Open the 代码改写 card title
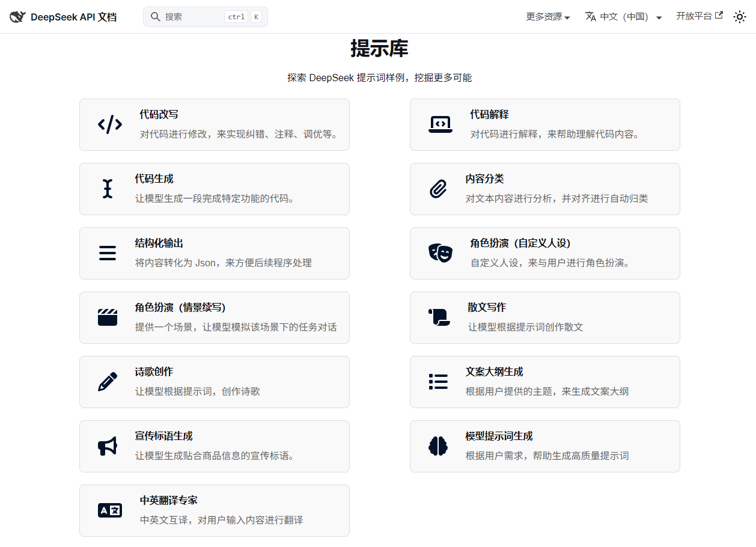Image resolution: width=756 pixels, height=547 pixels. pos(159,115)
